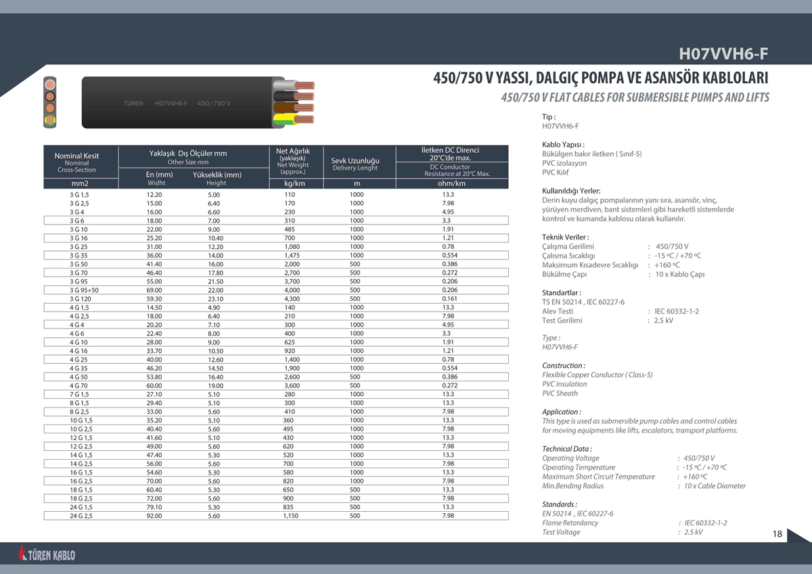Click the Teknik Veriler section heading
Screen dimensions: 812x574
point(566,237)
